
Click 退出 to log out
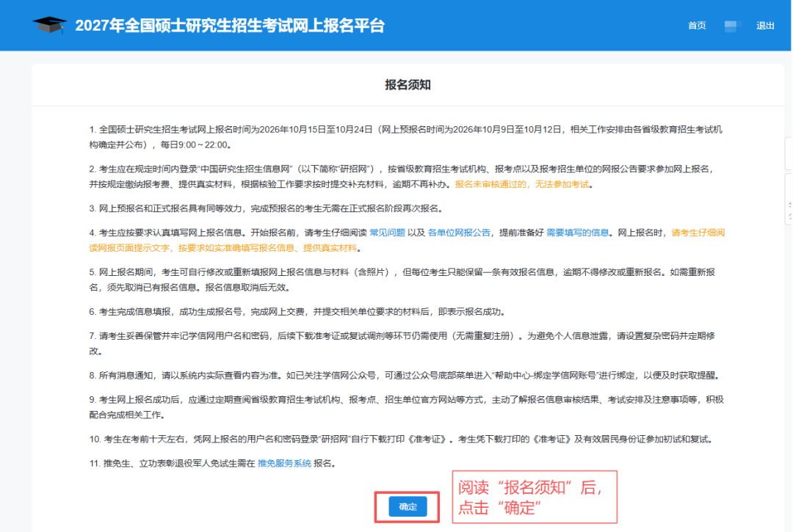click(x=765, y=26)
